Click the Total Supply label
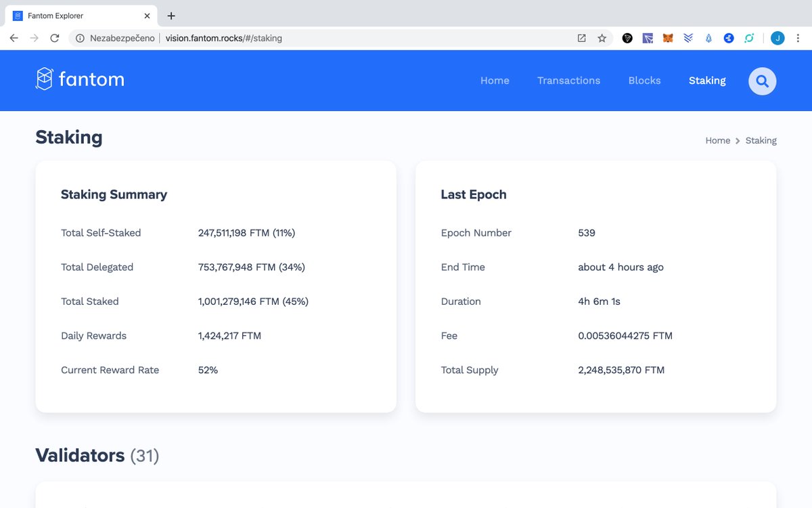The height and width of the screenshot is (508, 812). [x=469, y=370]
